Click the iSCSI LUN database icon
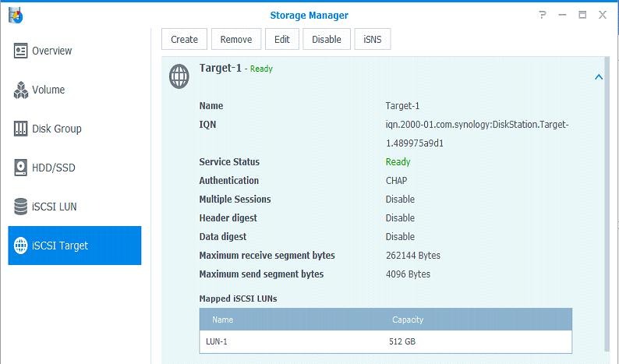Image resolution: width=619 pixels, height=364 pixels. coord(21,207)
